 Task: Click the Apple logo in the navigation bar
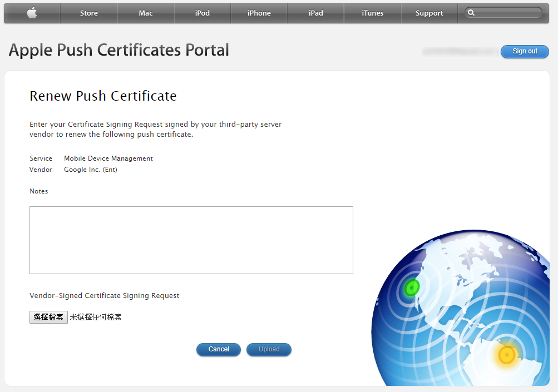tap(32, 12)
